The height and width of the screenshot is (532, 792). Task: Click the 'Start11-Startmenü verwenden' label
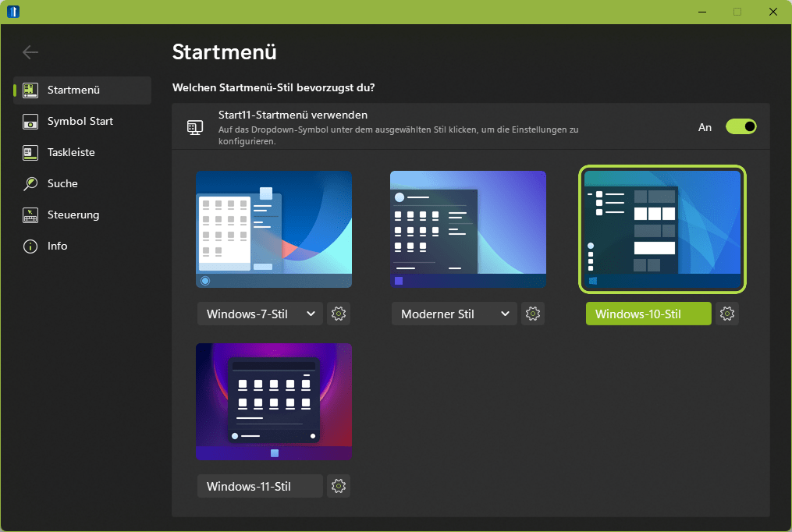(293, 115)
